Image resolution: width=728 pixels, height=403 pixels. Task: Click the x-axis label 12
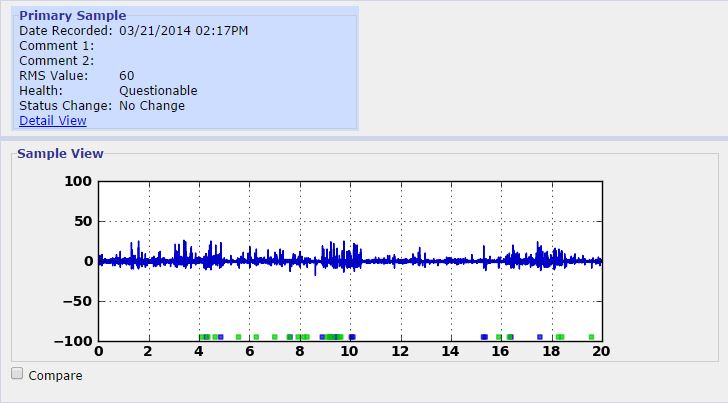[x=400, y=351]
